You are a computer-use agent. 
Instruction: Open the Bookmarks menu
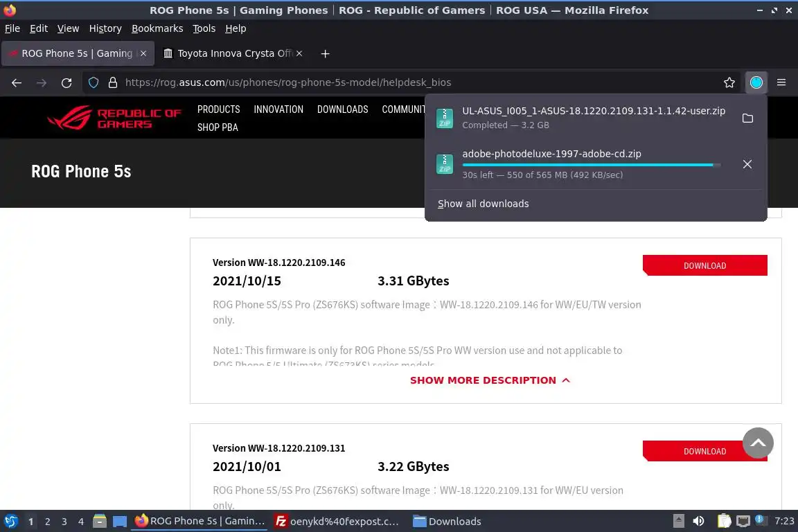pyautogui.click(x=157, y=28)
